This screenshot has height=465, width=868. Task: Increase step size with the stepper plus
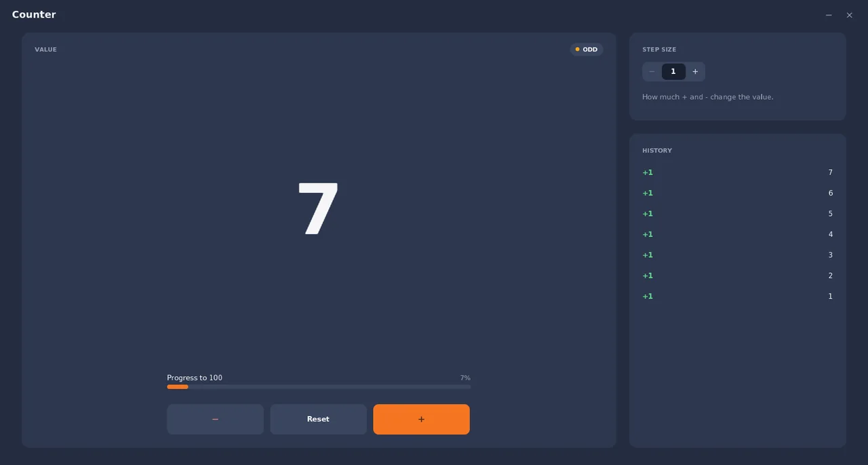695,72
